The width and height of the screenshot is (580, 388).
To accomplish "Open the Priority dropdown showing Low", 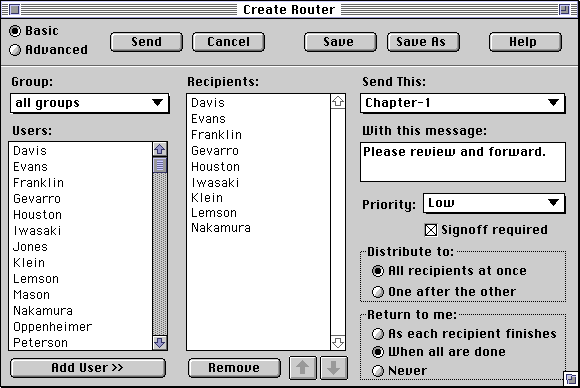I will [x=494, y=203].
